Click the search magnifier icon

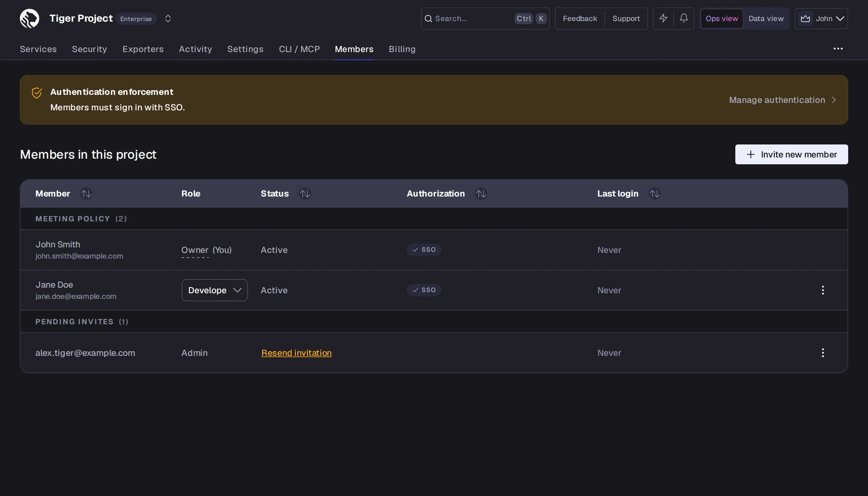coord(428,18)
